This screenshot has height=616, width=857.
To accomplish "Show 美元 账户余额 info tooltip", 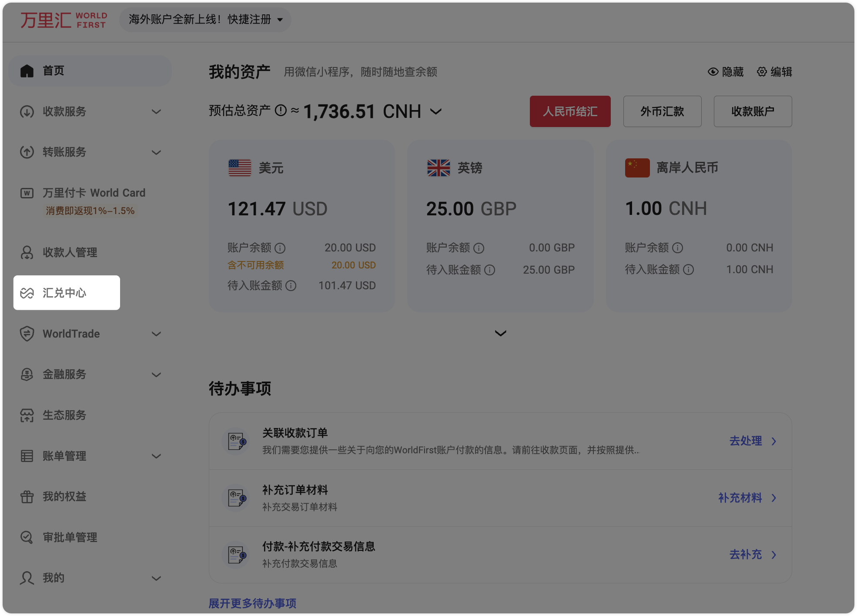I will click(281, 248).
